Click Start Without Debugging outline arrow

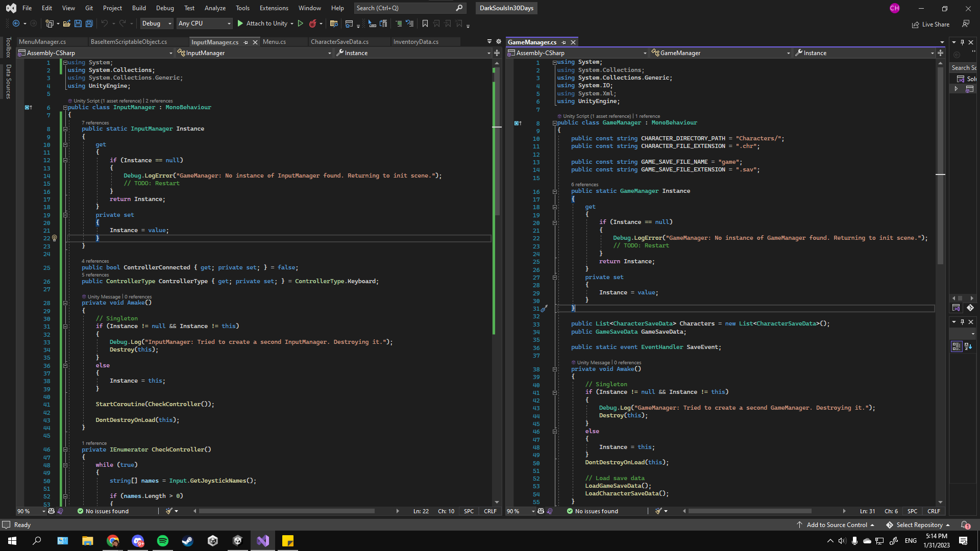tap(301, 23)
